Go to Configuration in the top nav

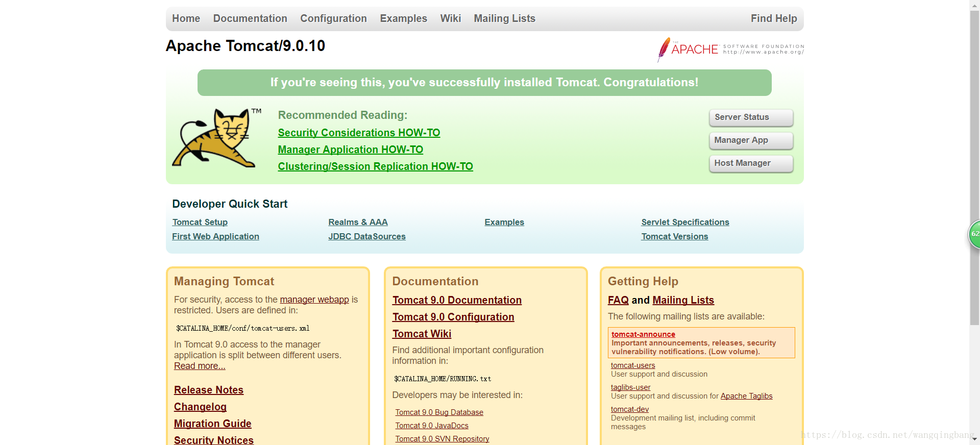[x=333, y=18]
